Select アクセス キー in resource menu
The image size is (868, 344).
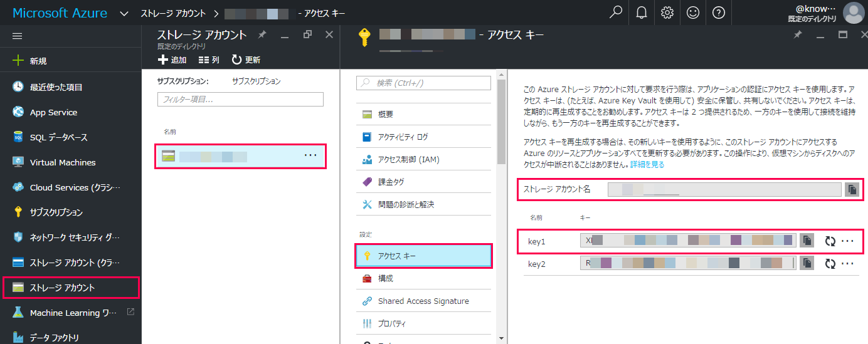[423, 256]
